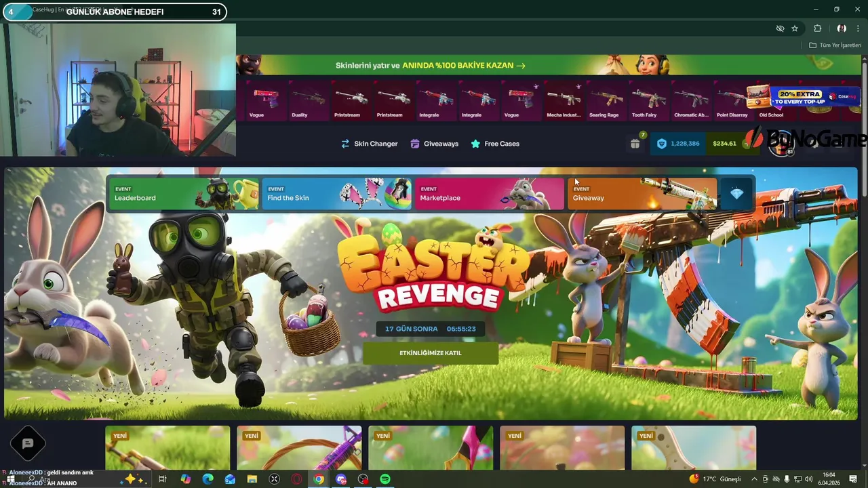Image resolution: width=868 pixels, height=488 pixels.
Task: Click the Free Cases star icon
Action: pos(475,144)
